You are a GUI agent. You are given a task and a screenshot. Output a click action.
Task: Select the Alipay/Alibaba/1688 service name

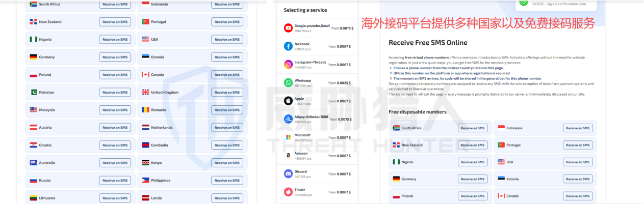click(x=312, y=116)
